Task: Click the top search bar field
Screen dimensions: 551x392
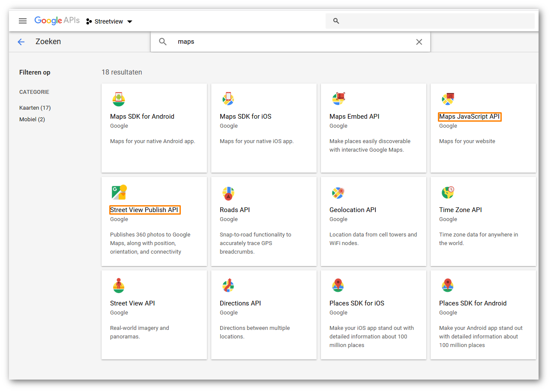Action: pyautogui.click(x=430, y=21)
